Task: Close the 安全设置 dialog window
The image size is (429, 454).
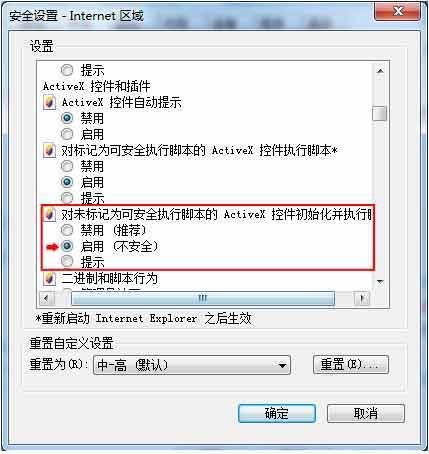Action: (397, 11)
